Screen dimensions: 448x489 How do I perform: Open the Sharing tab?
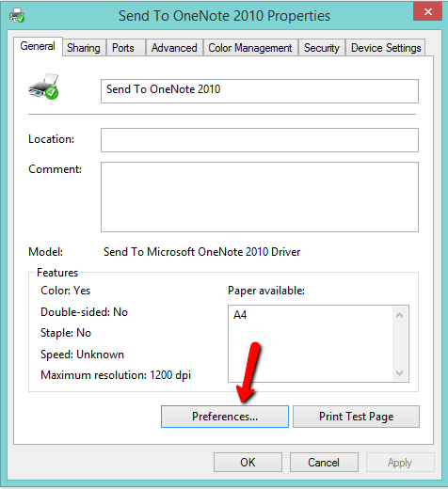tap(84, 48)
